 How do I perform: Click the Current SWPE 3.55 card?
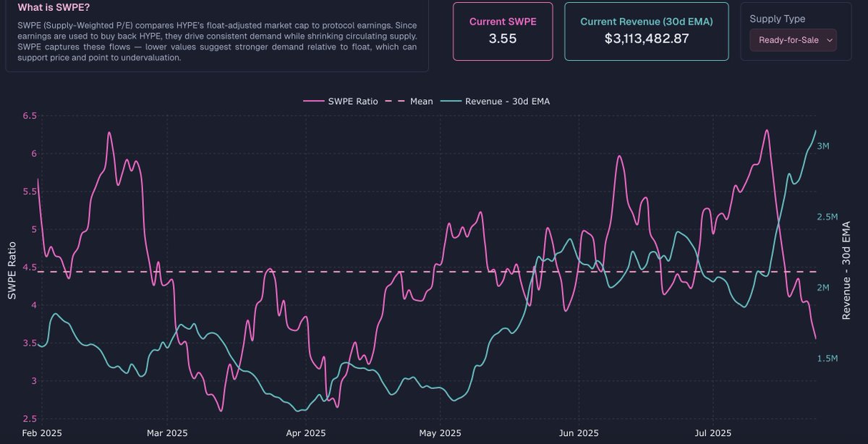(x=503, y=31)
